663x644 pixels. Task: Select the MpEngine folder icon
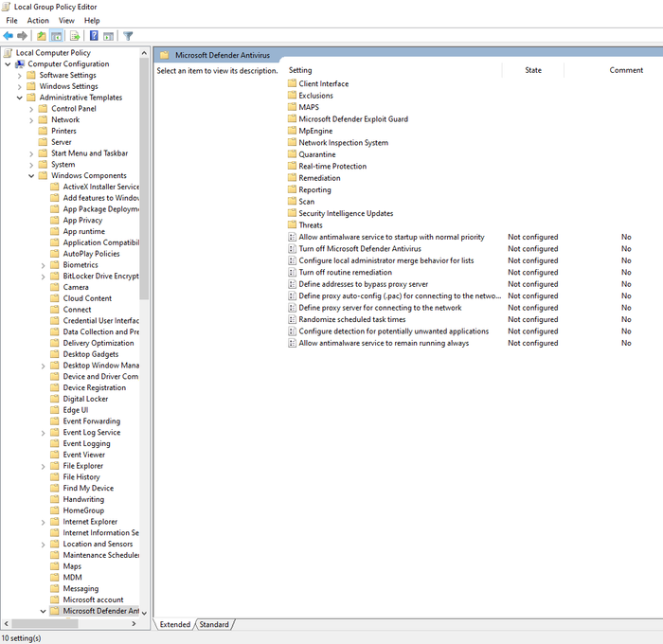[x=292, y=131]
